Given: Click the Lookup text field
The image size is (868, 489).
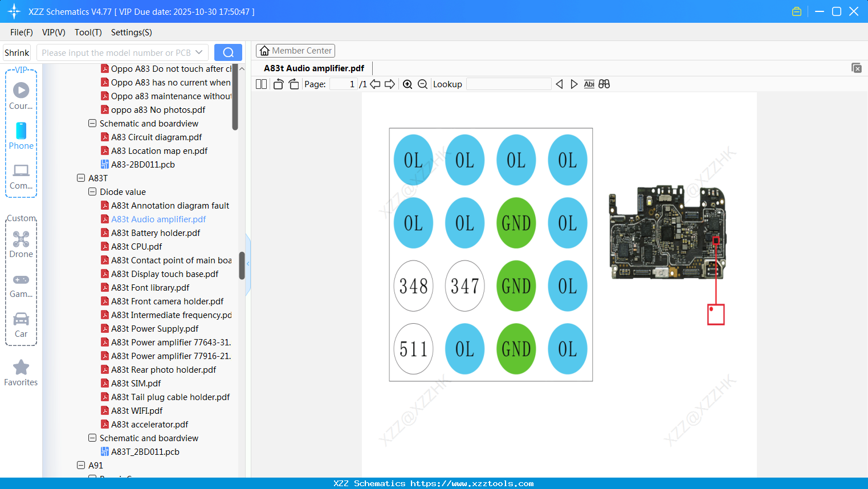Looking at the screenshot, I should coord(508,84).
